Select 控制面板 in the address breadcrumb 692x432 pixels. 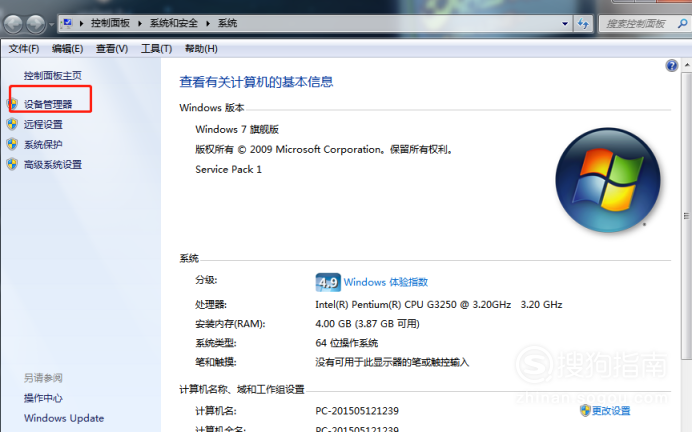[110, 23]
